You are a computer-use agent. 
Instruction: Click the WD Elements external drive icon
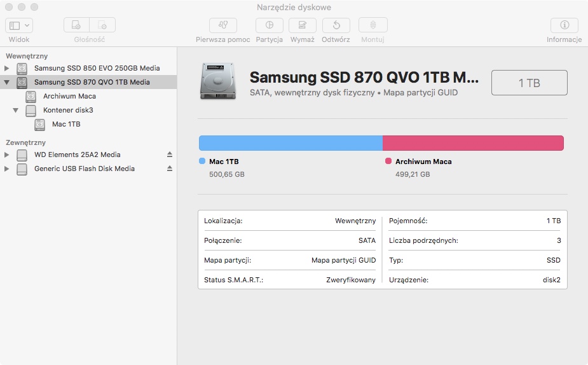click(x=22, y=155)
